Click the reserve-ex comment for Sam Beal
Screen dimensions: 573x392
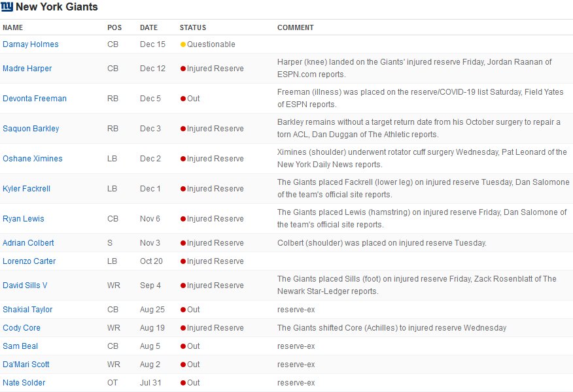[x=296, y=346]
